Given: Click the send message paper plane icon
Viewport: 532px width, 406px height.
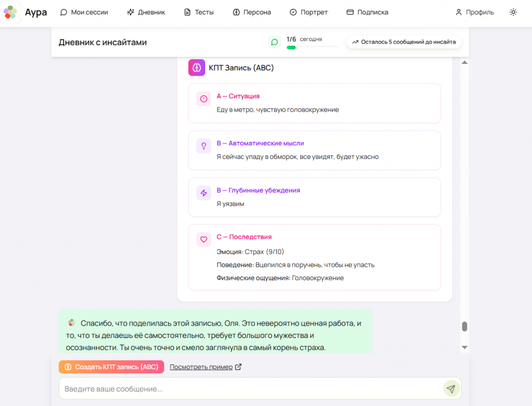Looking at the screenshot, I should click(x=451, y=389).
